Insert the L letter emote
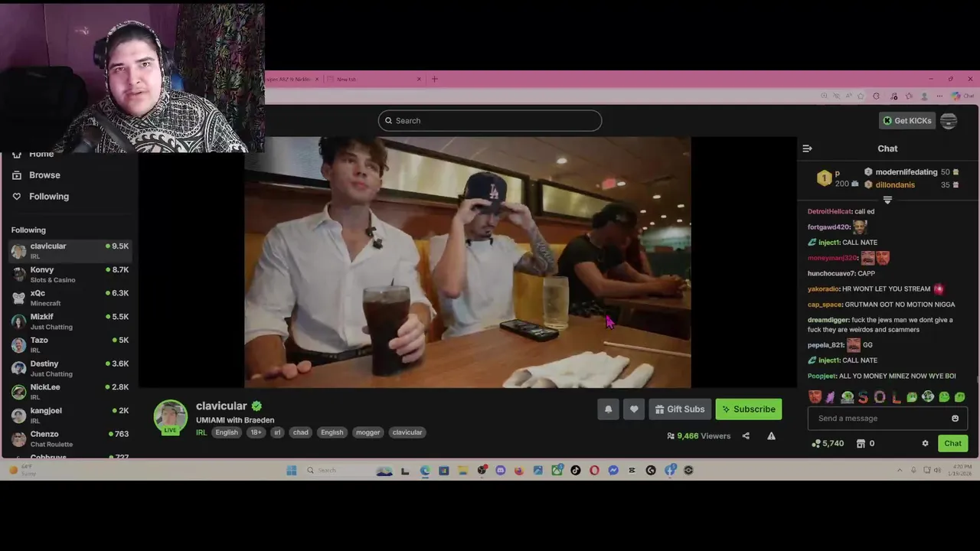980x551 pixels. (897, 397)
